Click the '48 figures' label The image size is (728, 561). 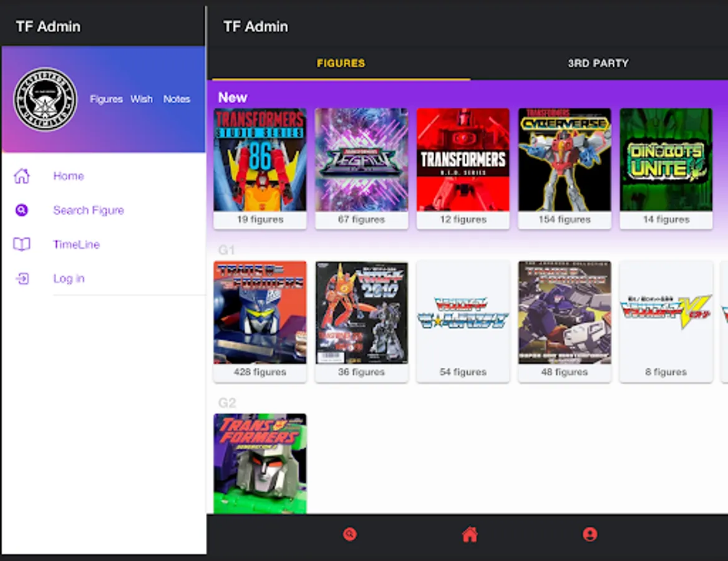(565, 372)
